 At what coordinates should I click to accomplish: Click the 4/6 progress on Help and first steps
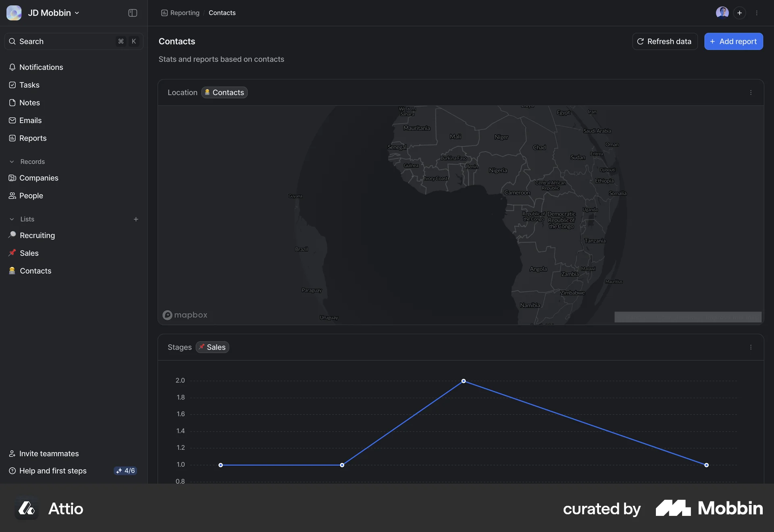[x=125, y=470]
